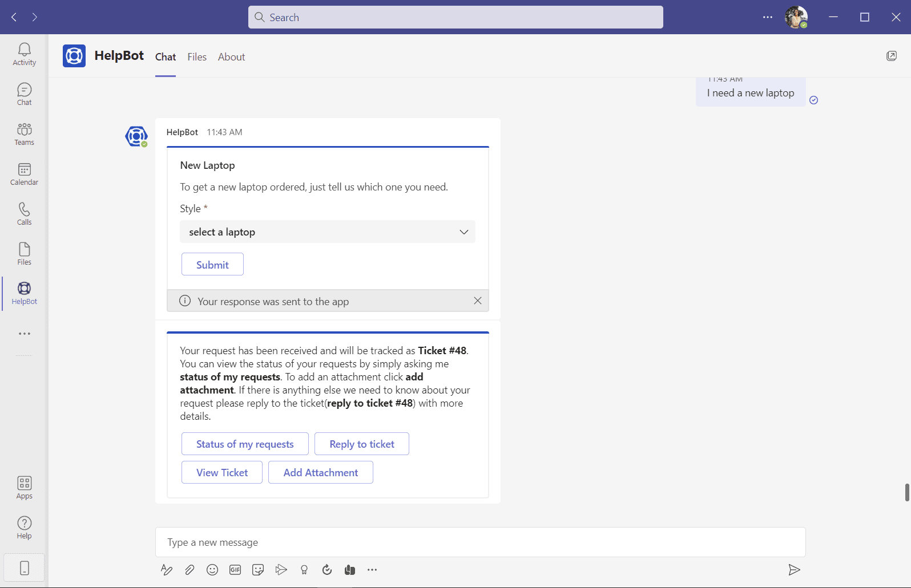Image resolution: width=911 pixels, height=588 pixels.
Task: Go to Teams in sidebar
Action: point(24,134)
